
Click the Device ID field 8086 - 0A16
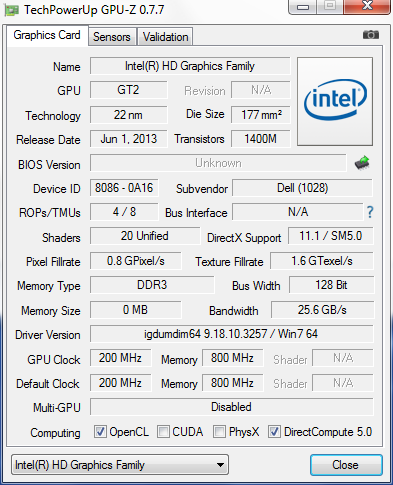[x=124, y=188]
